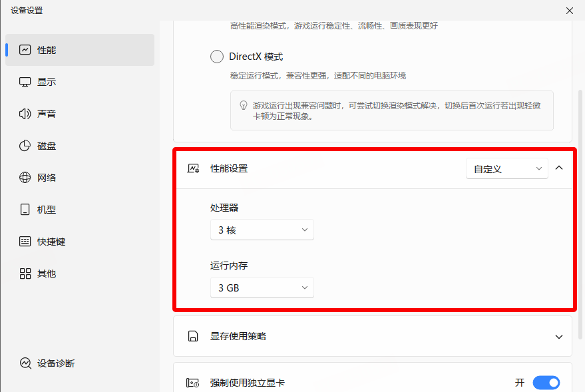Open the 自定义 performance preset dropdown

pos(506,169)
